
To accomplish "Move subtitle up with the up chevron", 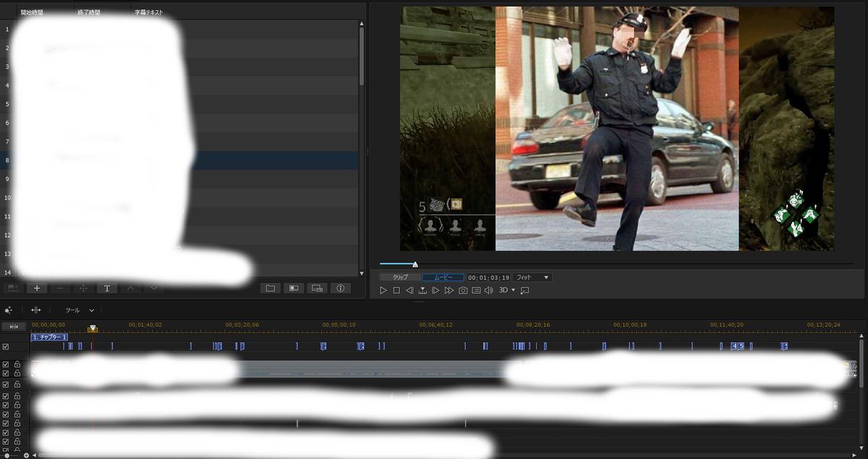I will [130, 288].
